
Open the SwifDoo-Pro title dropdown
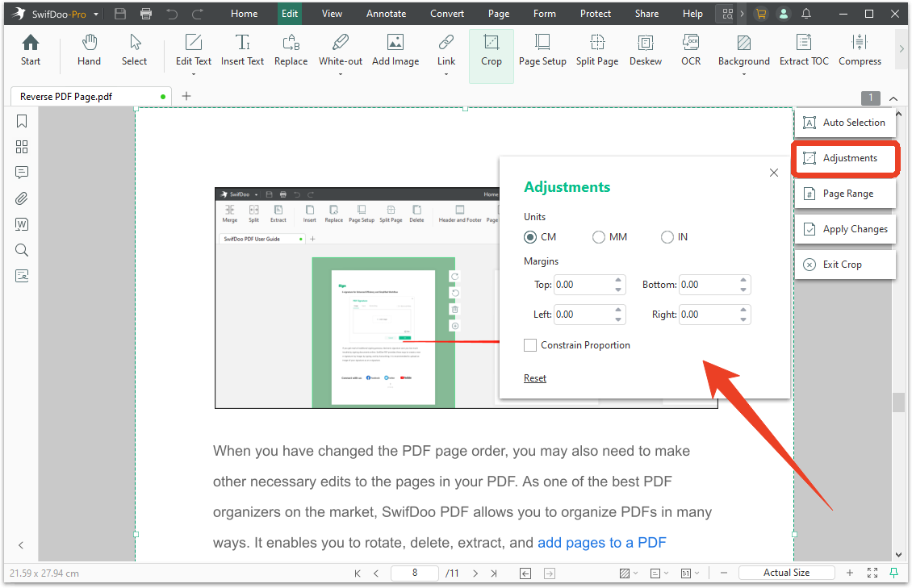tap(96, 14)
